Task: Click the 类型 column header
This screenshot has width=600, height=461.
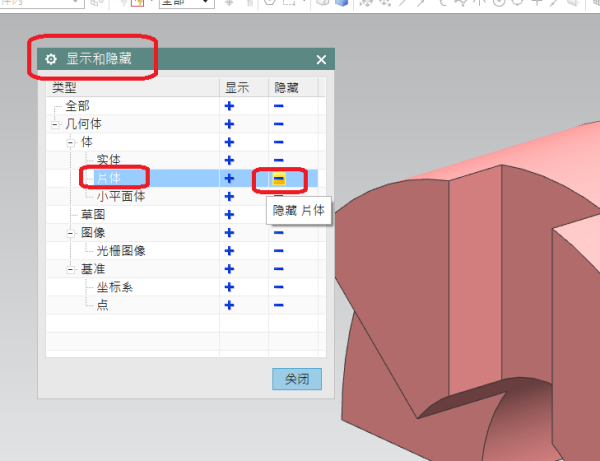Action: (x=133, y=87)
